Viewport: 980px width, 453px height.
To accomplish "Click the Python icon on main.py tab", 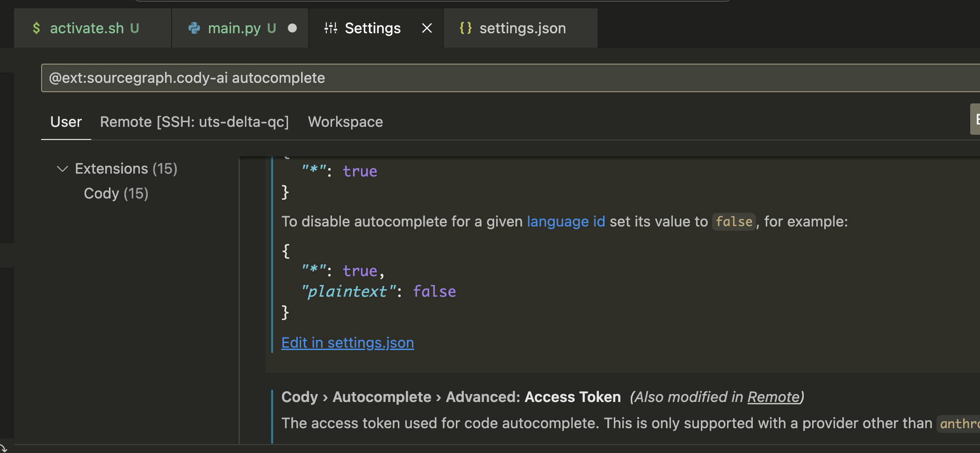I will (x=194, y=29).
